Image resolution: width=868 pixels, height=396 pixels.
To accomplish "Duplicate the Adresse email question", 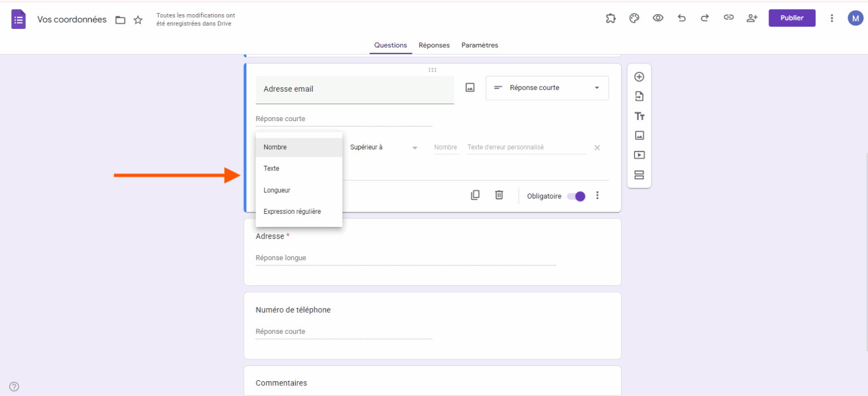I will click(x=475, y=195).
